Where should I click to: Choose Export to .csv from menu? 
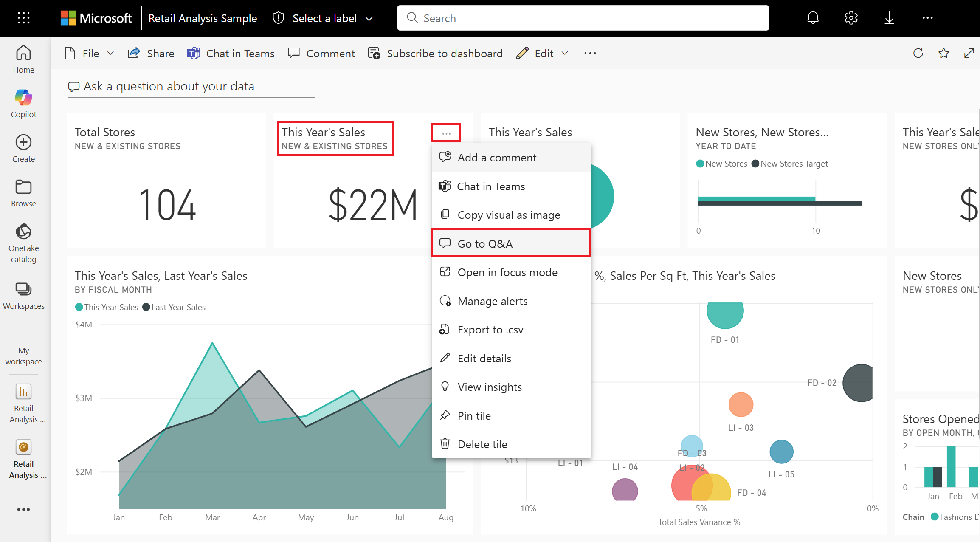[490, 330]
